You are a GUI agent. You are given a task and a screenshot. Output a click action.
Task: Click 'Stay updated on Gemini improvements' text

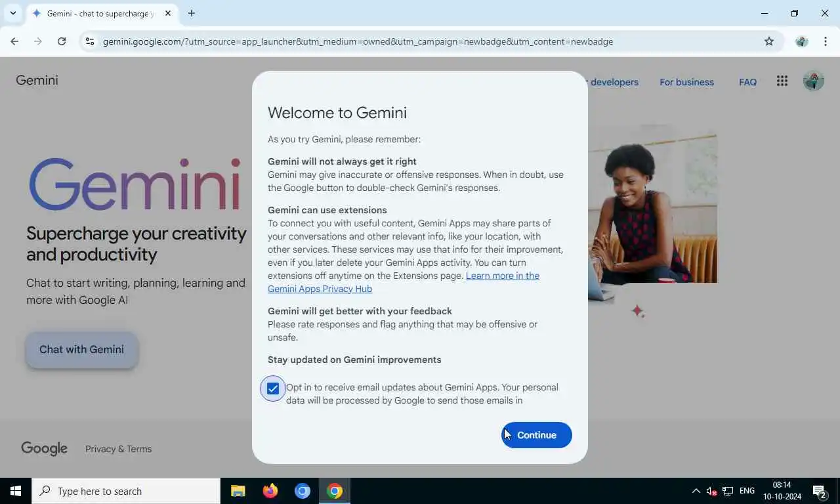354,360
